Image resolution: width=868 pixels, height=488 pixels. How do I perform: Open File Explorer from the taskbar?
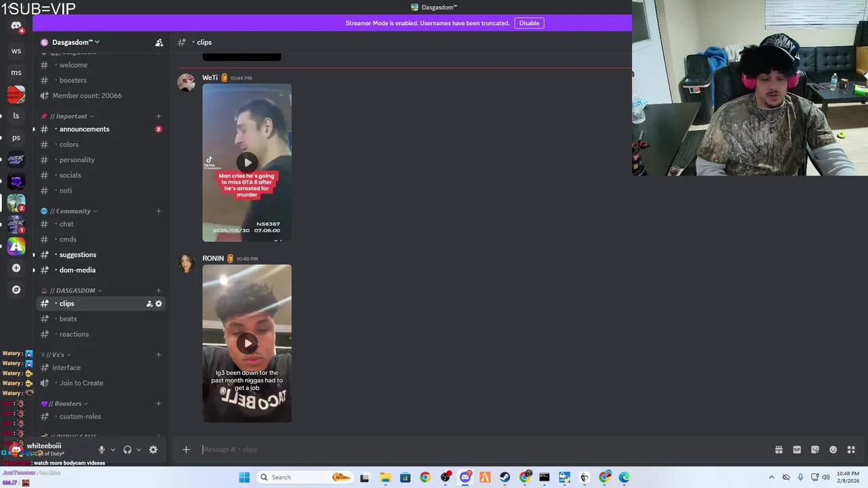(385, 477)
